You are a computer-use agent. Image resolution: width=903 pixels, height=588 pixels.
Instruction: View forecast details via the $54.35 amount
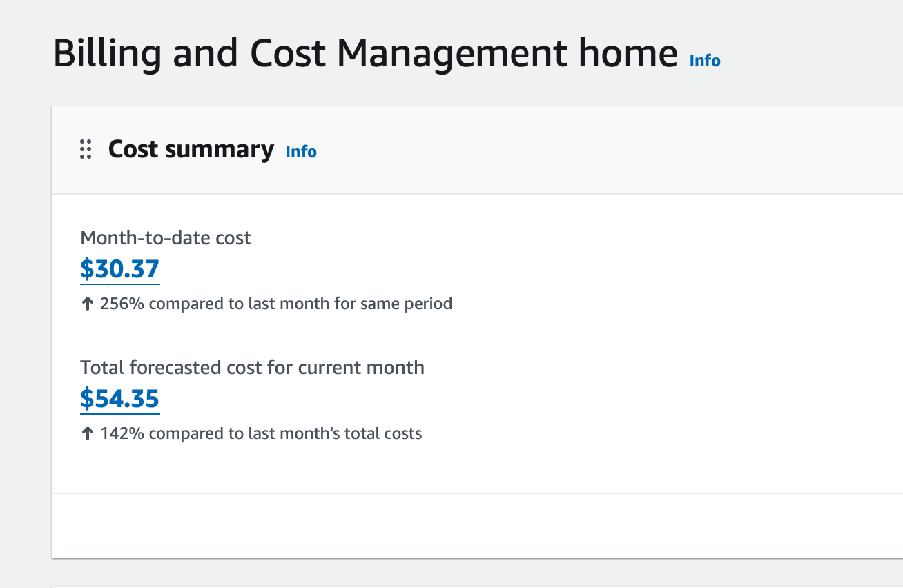(x=119, y=399)
